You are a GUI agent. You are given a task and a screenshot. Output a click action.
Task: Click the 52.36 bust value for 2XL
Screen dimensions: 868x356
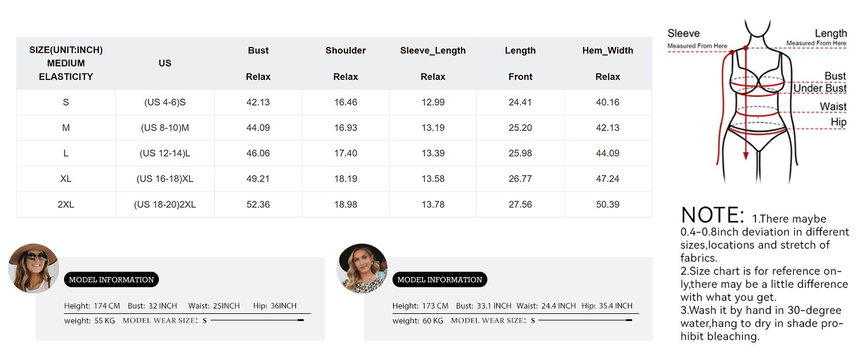point(258,204)
